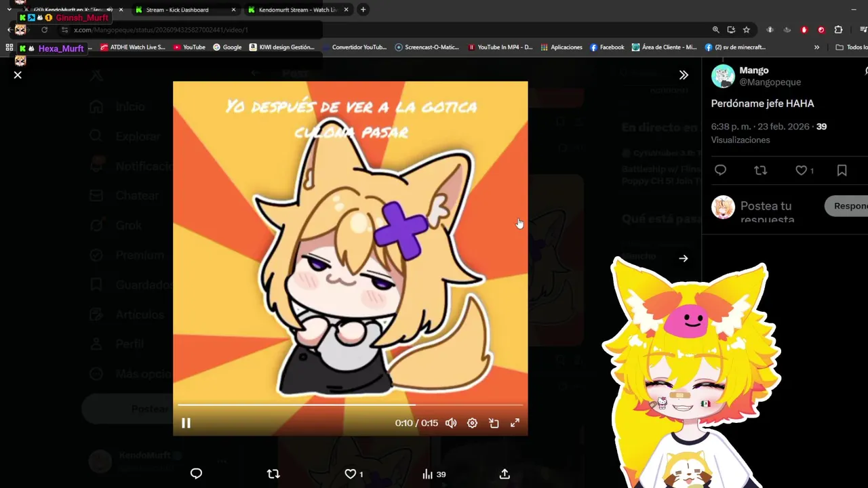Open the KIWI design Gestión bookmark
This screenshot has width=868, height=488.
click(x=282, y=47)
